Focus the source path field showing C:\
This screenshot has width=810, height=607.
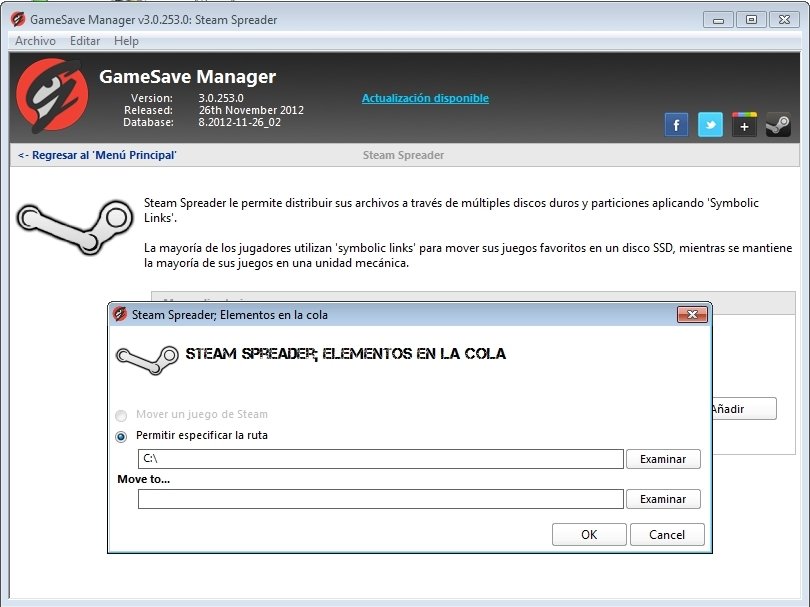click(381, 459)
